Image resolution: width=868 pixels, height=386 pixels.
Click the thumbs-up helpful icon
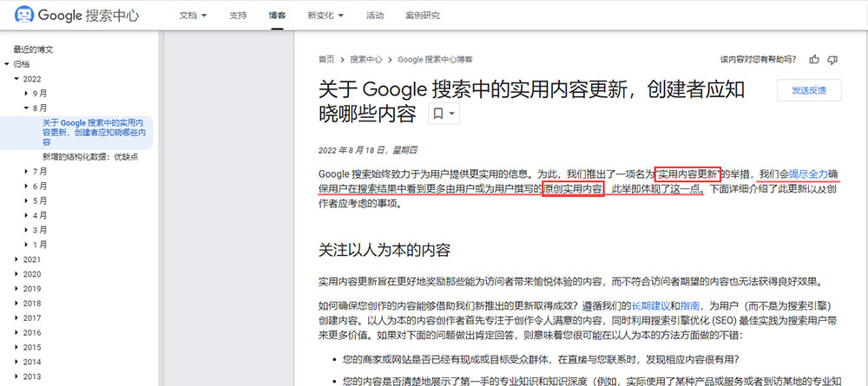[x=814, y=60]
